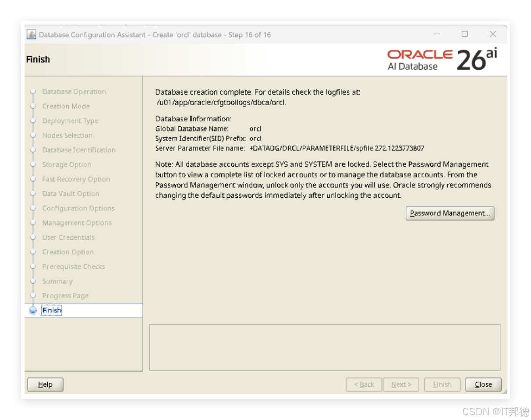Screen dimensions: 531x420
Task: Select the Creation Option step
Action: [x=68, y=252]
